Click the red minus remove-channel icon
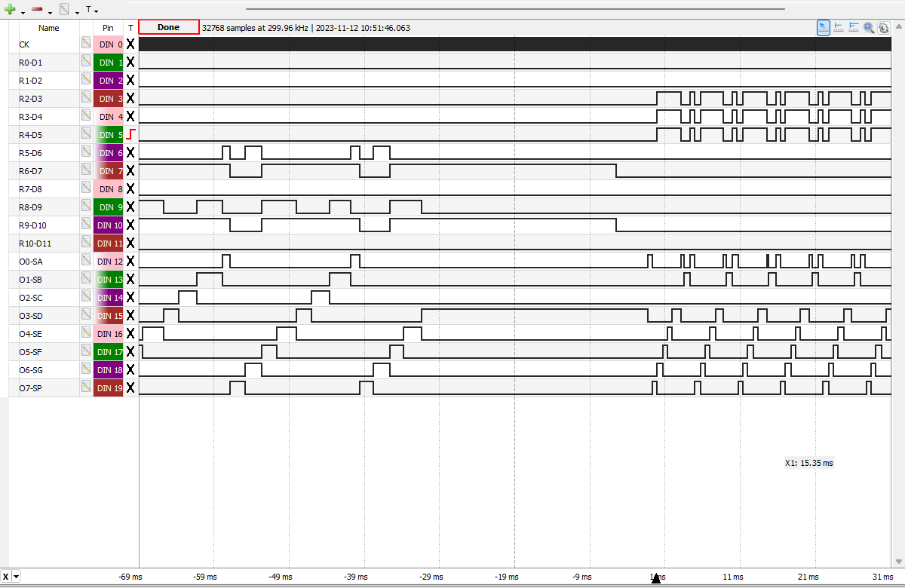905x588 pixels. point(37,10)
